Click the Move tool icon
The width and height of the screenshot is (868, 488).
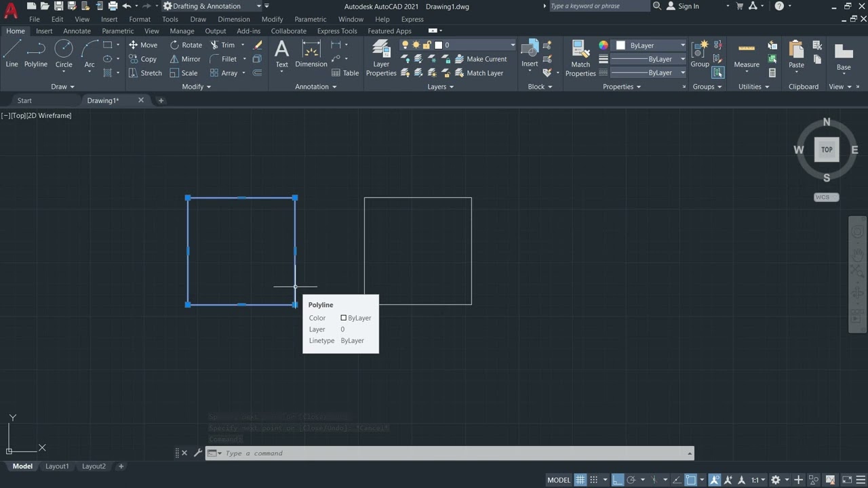(x=134, y=45)
